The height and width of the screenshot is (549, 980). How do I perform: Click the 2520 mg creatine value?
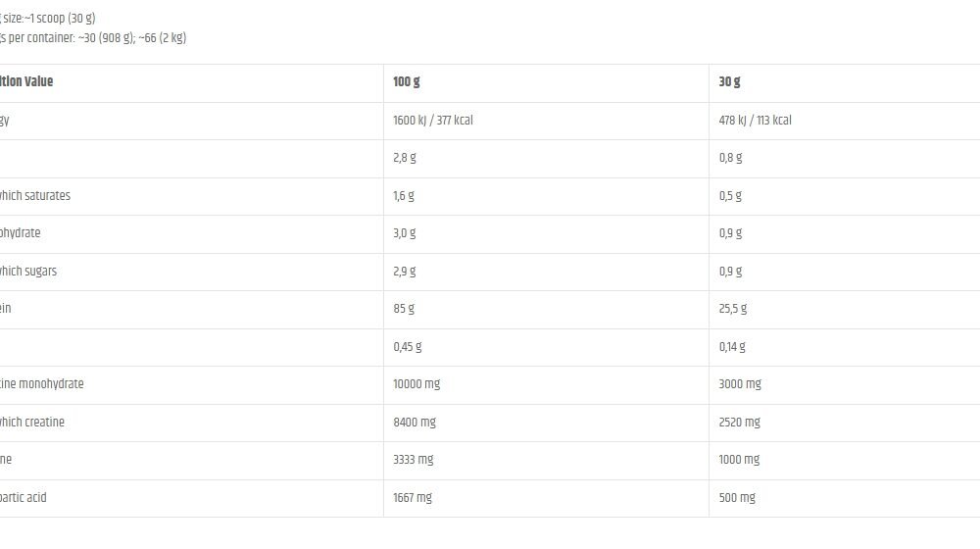point(739,423)
